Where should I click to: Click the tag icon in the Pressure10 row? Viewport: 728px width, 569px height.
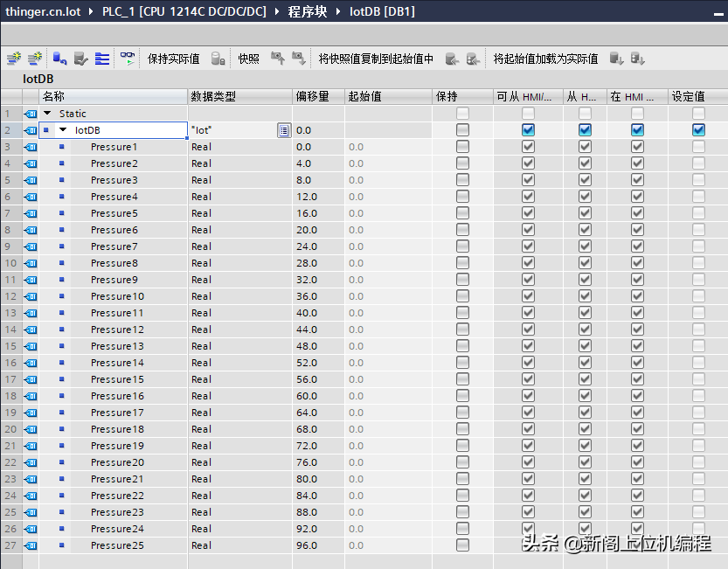pyautogui.click(x=31, y=297)
